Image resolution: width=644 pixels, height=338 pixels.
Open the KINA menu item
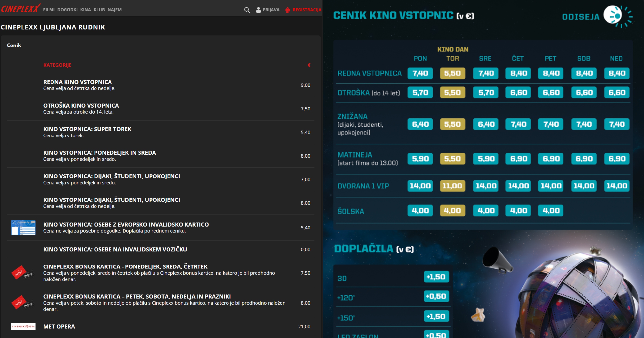85,10
